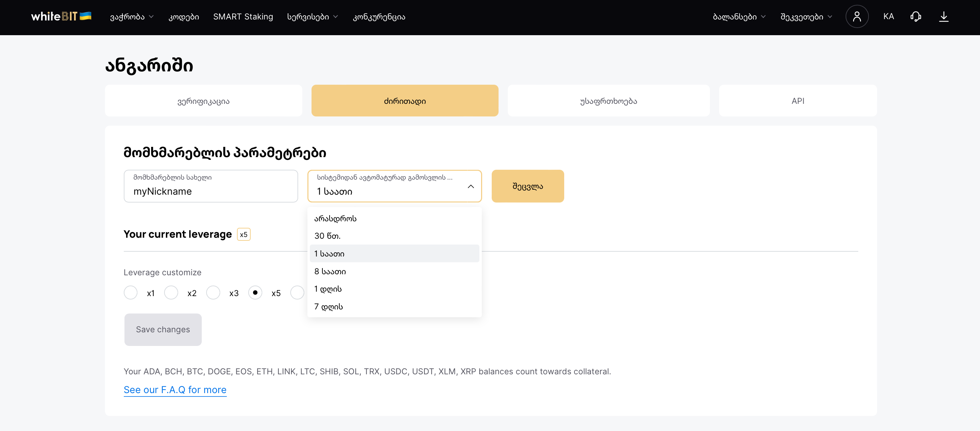980x431 pixels.
Task: Click the x5 current leverage badge
Action: pyautogui.click(x=243, y=235)
